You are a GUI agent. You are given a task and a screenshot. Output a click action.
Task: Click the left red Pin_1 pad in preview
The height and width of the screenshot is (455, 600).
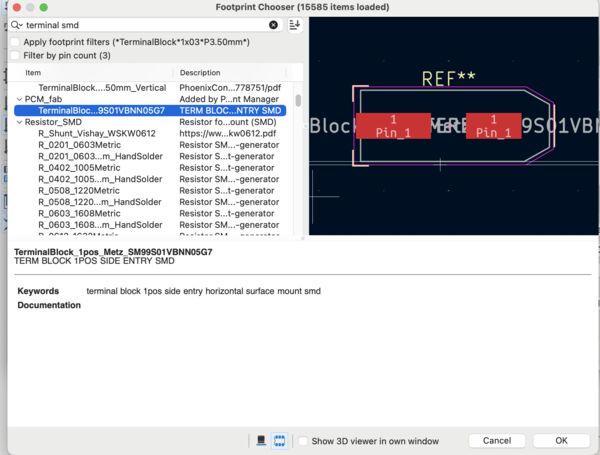pyautogui.click(x=393, y=126)
